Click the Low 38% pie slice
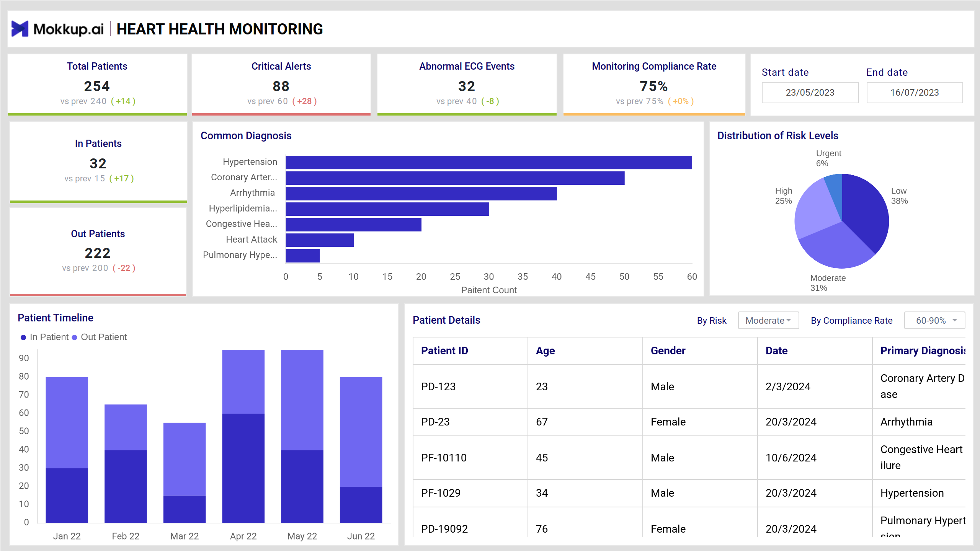The height and width of the screenshot is (551, 980). (x=867, y=210)
